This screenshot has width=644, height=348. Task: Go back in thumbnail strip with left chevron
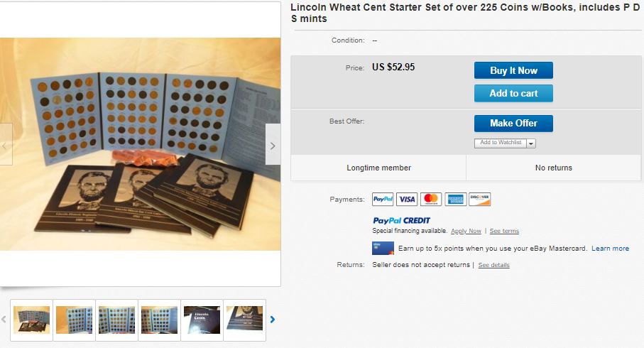[4, 320]
